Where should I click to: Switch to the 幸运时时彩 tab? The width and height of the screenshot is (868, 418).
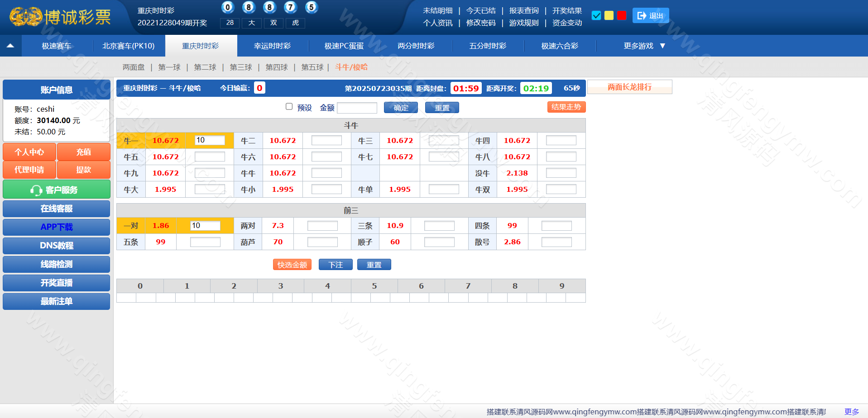tap(272, 46)
